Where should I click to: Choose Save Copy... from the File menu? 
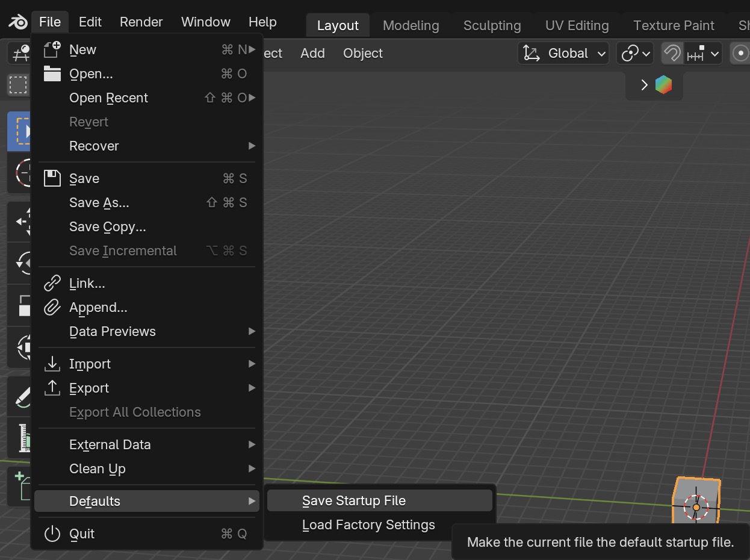[147, 227]
